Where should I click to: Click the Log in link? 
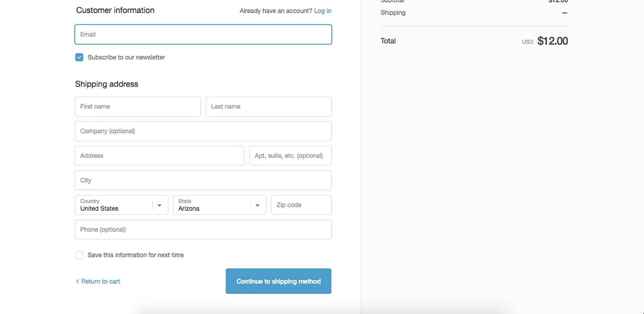[x=322, y=11]
